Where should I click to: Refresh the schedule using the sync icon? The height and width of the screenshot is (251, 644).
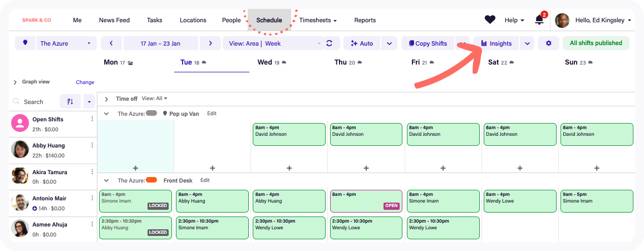tap(329, 43)
